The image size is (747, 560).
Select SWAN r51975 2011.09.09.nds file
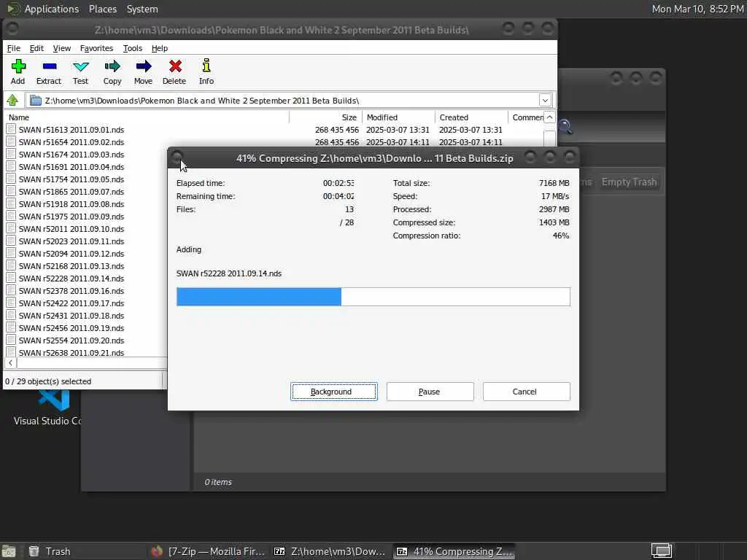tap(71, 216)
